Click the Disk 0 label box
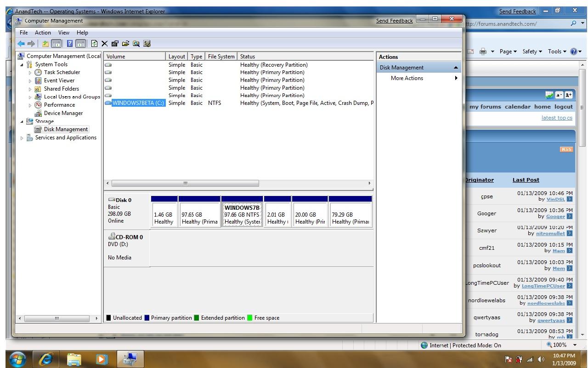Screen dimensions: 588x368 [x=127, y=211]
